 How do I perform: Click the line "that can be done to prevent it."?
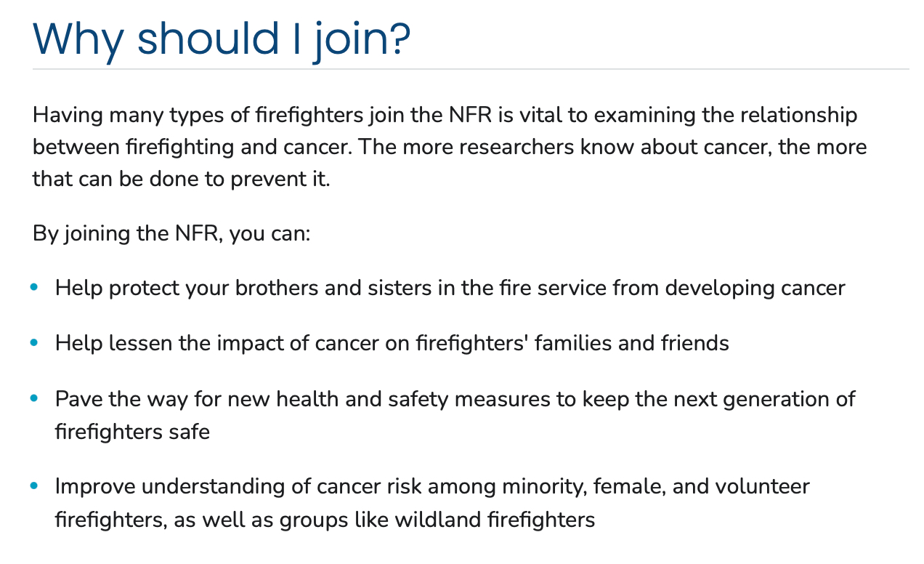[182, 178]
